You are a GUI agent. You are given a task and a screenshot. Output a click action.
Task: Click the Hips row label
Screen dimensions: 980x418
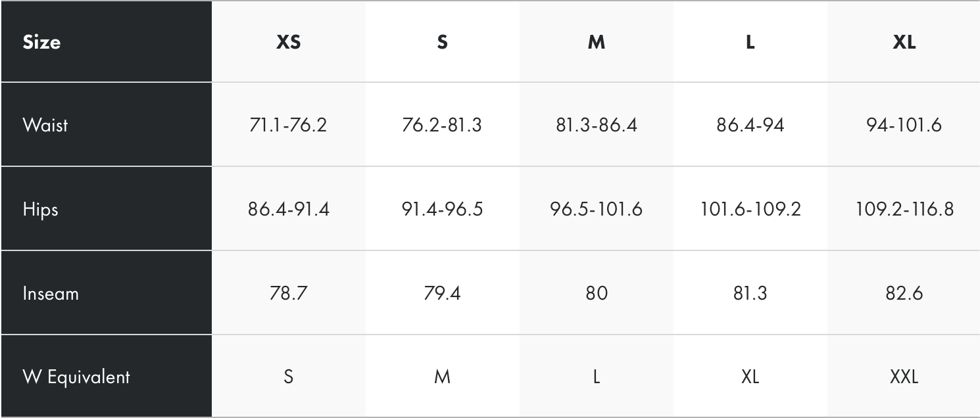click(x=40, y=209)
